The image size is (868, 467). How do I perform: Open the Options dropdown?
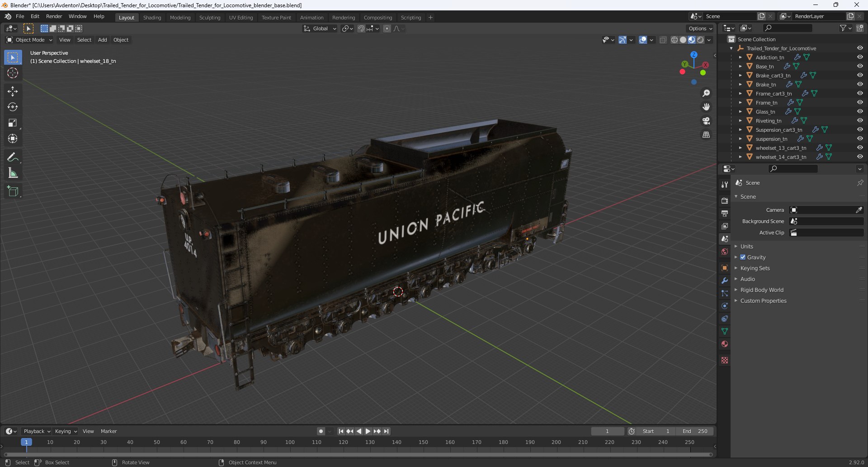(700, 29)
